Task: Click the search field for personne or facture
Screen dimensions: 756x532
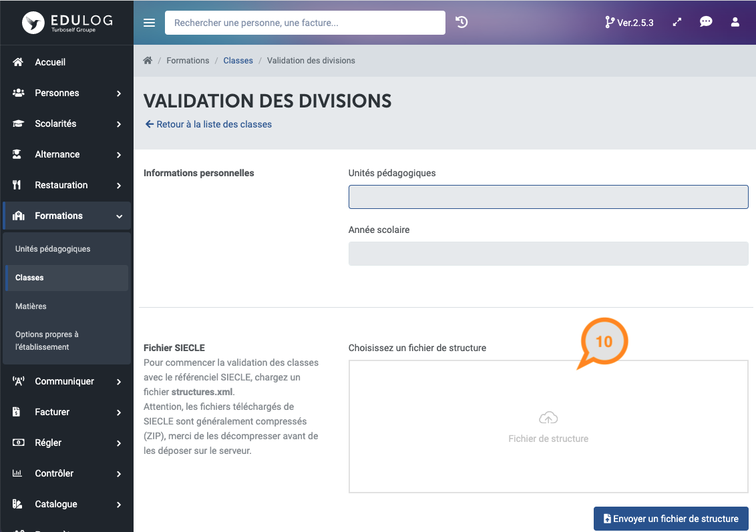Action: [305, 23]
